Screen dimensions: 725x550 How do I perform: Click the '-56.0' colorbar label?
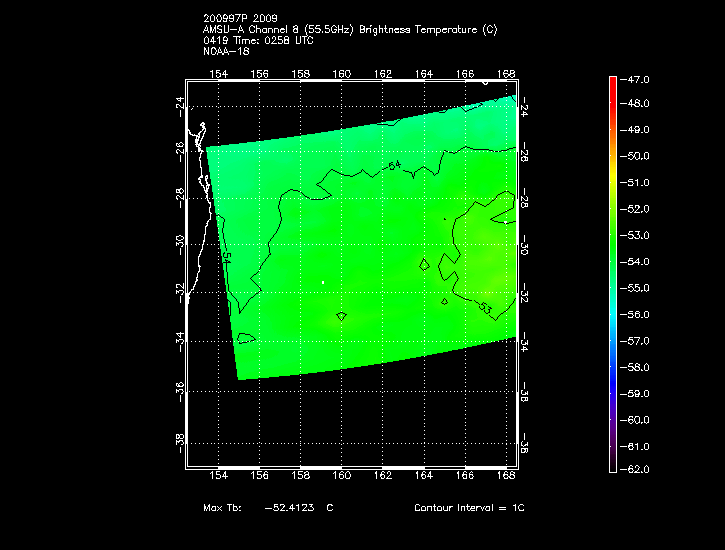point(634,314)
